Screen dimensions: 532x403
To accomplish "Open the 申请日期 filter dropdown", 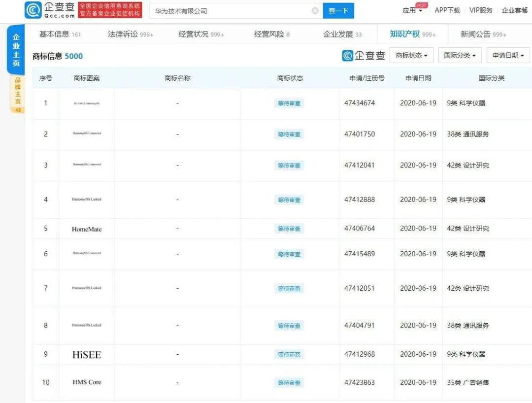I will 508,56.
